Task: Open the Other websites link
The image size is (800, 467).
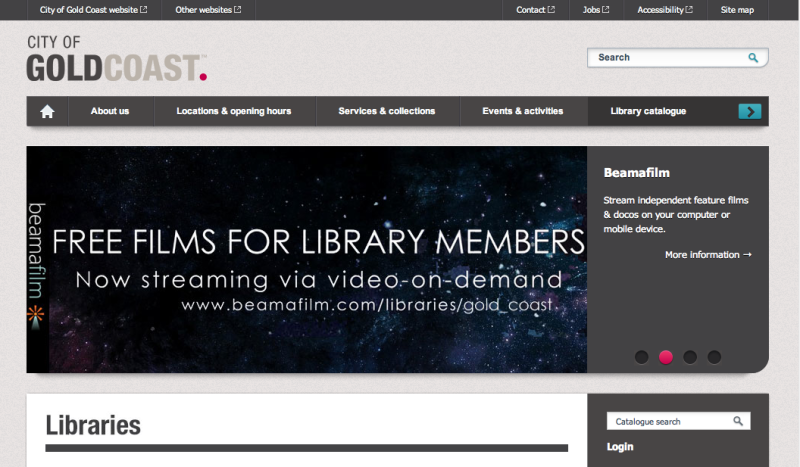Action: point(208,10)
